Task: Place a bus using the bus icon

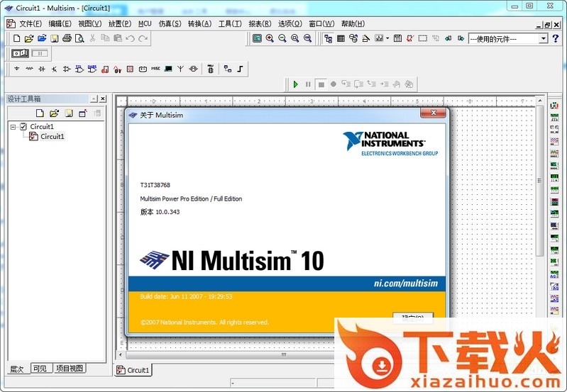Action: click(x=241, y=69)
